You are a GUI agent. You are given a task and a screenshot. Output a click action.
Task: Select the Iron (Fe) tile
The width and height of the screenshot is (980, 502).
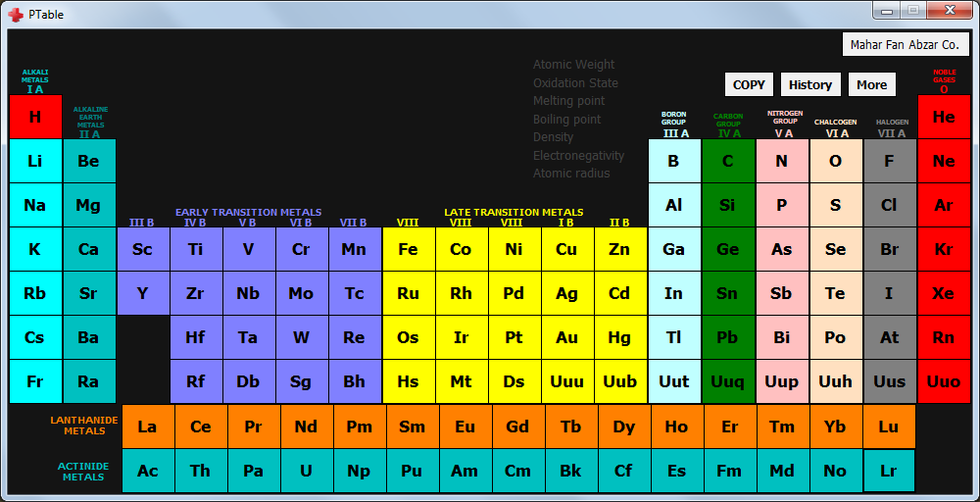coord(408,249)
